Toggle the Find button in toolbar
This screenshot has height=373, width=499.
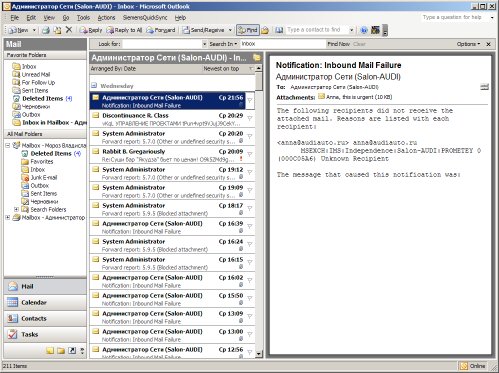click(x=248, y=30)
